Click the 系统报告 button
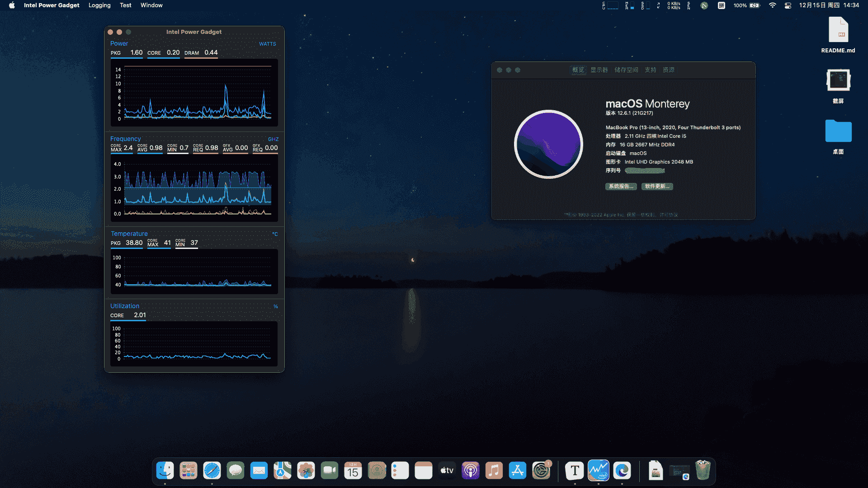This screenshot has width=868, height=488. [621, 187]
